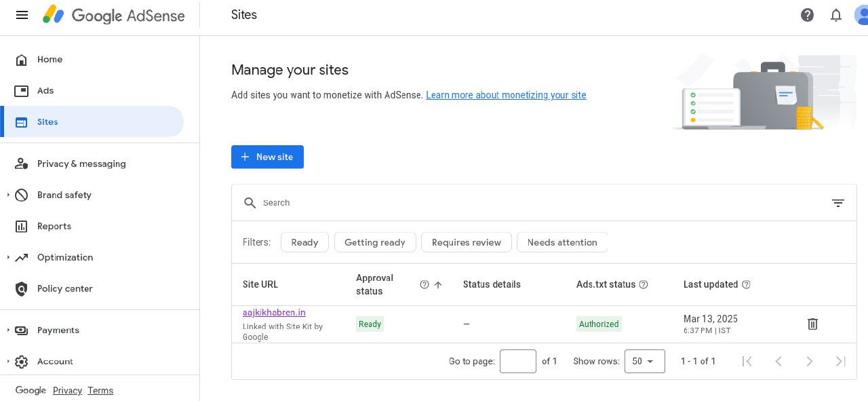The image size is (868, 401).
Task: Click the Authorized ads.txt badge
Action: coord(599,324)
